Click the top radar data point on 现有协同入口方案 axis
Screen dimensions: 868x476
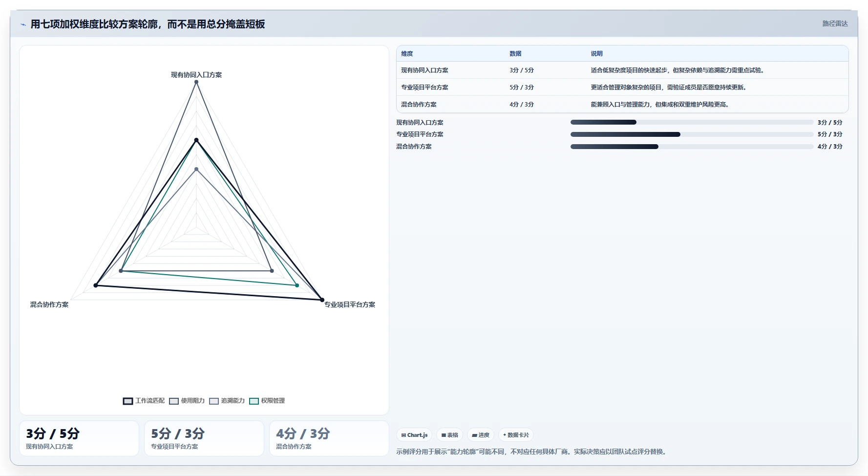pyautogui.click(x=196, y=82)
